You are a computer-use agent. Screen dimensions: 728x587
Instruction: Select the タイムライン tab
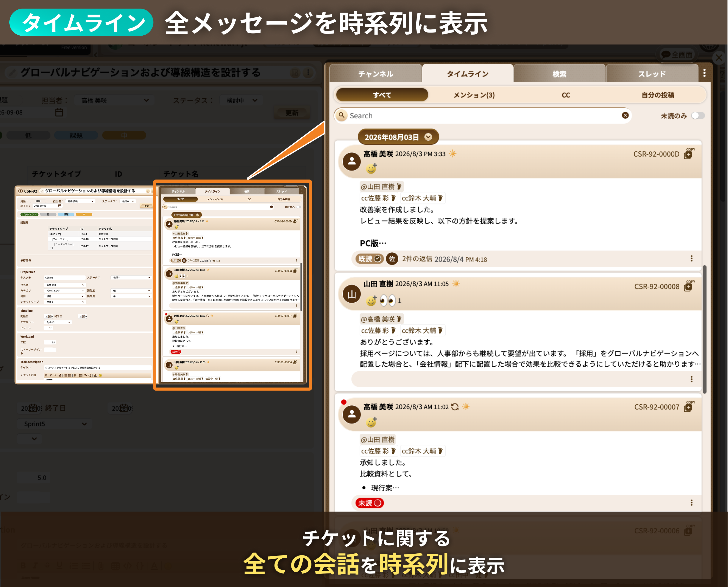pos(468,74)
